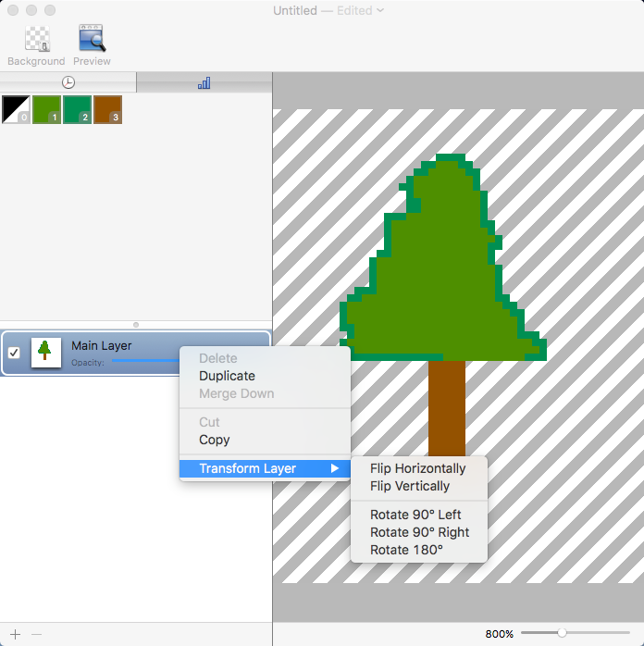
Task: Click the Background toolbar icon
Action: [x=36, y=39]
